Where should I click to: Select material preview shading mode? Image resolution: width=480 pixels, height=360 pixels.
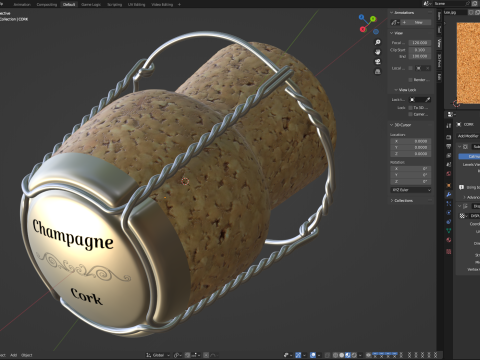(348, 355)
